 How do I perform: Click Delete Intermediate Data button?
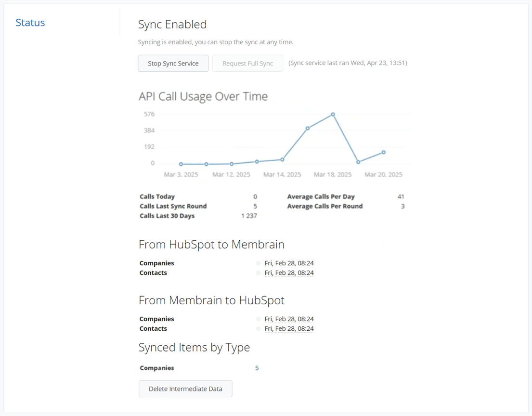click(x=185, y=389)
